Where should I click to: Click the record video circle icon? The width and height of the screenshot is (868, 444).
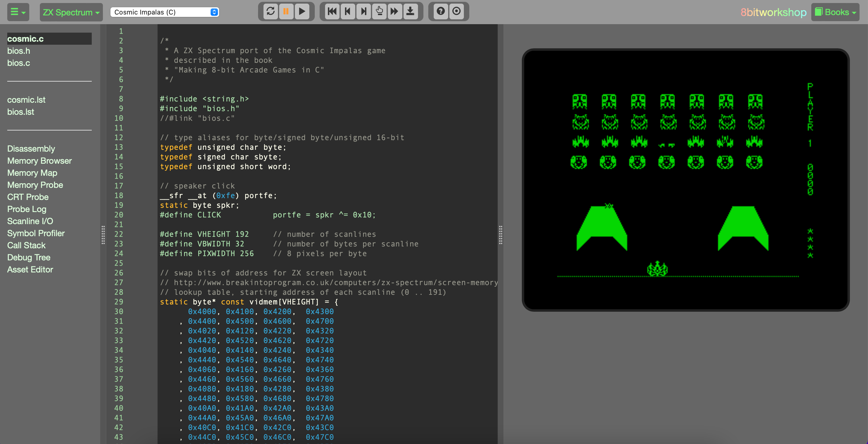coord(456,11)
